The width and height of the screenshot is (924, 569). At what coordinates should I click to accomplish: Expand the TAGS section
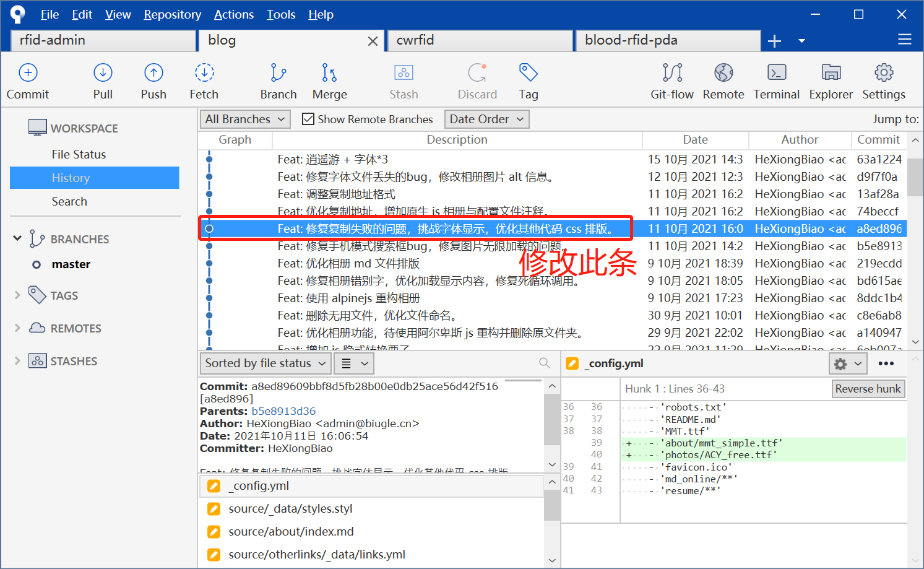(17, 295)
